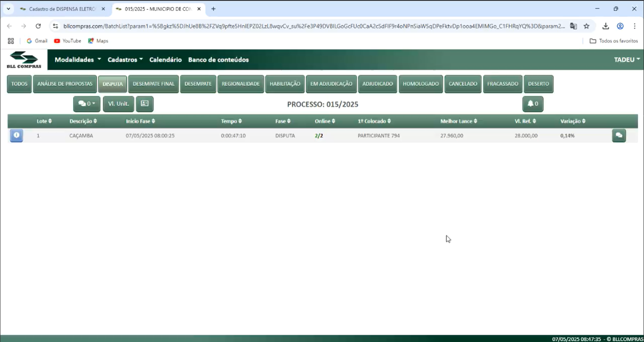
Task: Sort table by Melhor Lance column
Action: 459,121
